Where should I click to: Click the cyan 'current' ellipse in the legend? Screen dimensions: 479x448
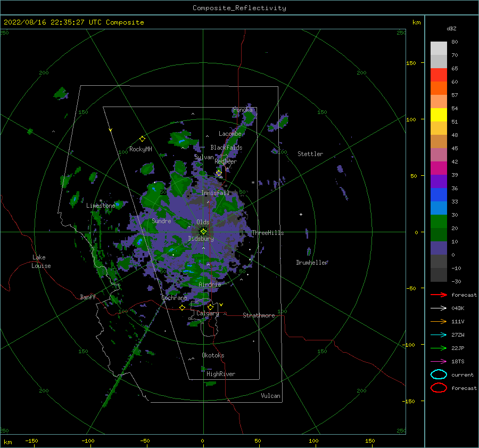pyautogui.click(x=439, y=374)
